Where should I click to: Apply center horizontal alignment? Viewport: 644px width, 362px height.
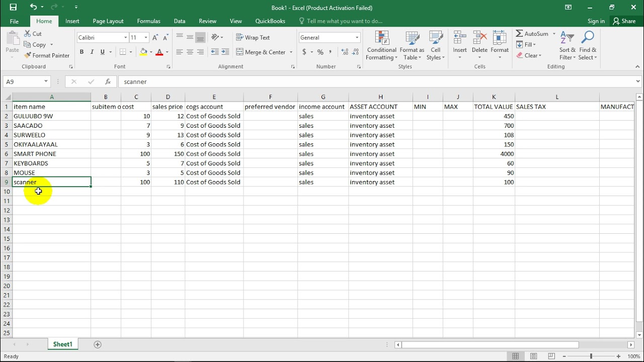(x=190, y=52)
